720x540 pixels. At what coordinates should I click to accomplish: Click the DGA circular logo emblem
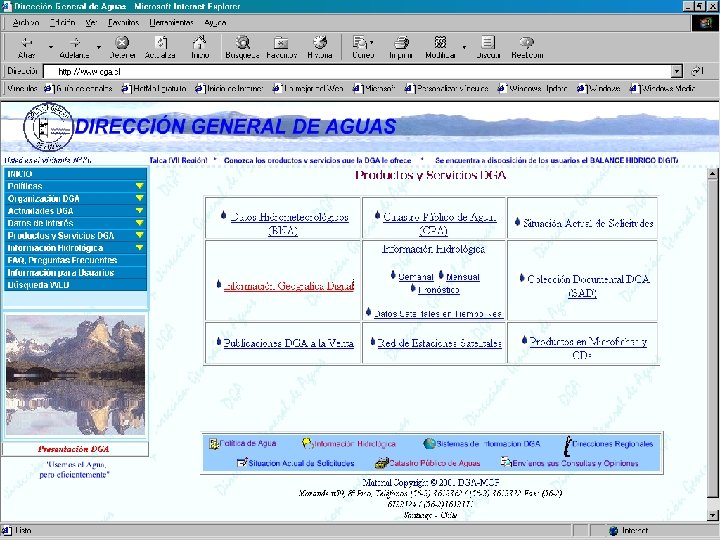coord(48,127)
